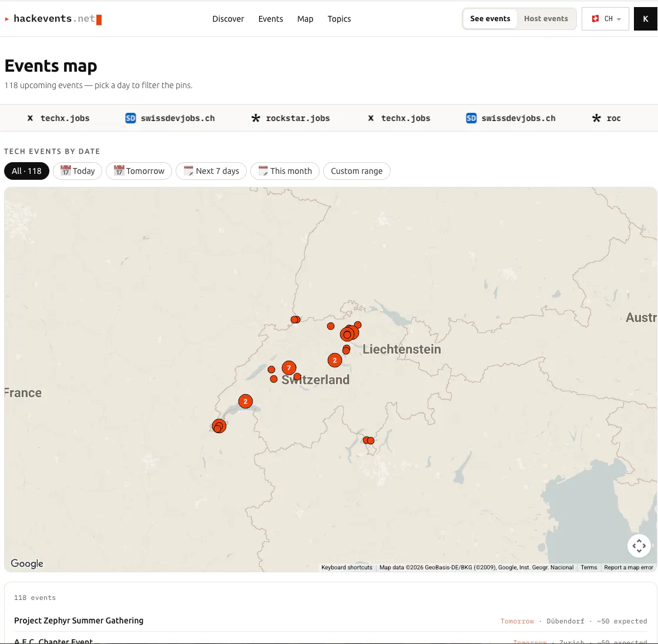Viewport: 658px width, 644px height.
Task: Click the calendar icon on Today chip
Action: click(65, 170)
